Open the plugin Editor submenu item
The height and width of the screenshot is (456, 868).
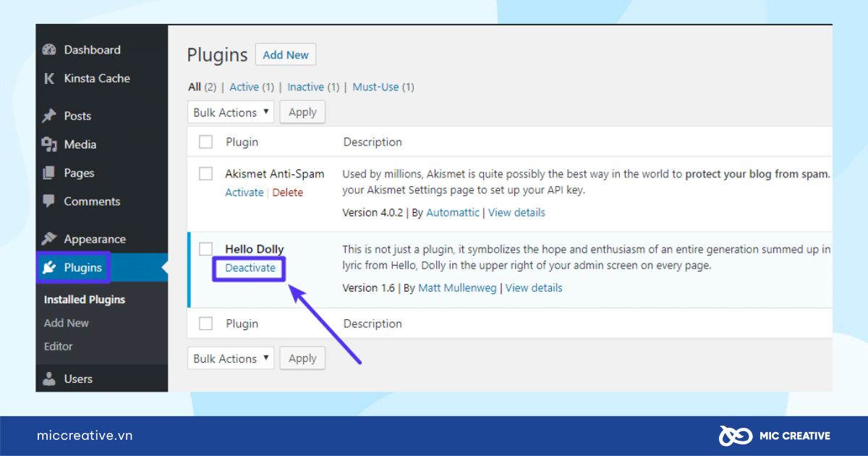point(59,346)
